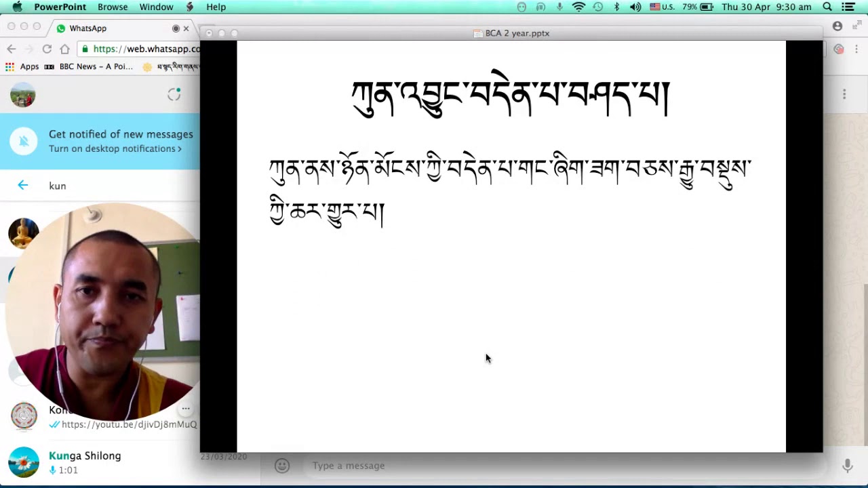
Task: Click the back arrow in WhatsApp search
Action: coord(22,186)
